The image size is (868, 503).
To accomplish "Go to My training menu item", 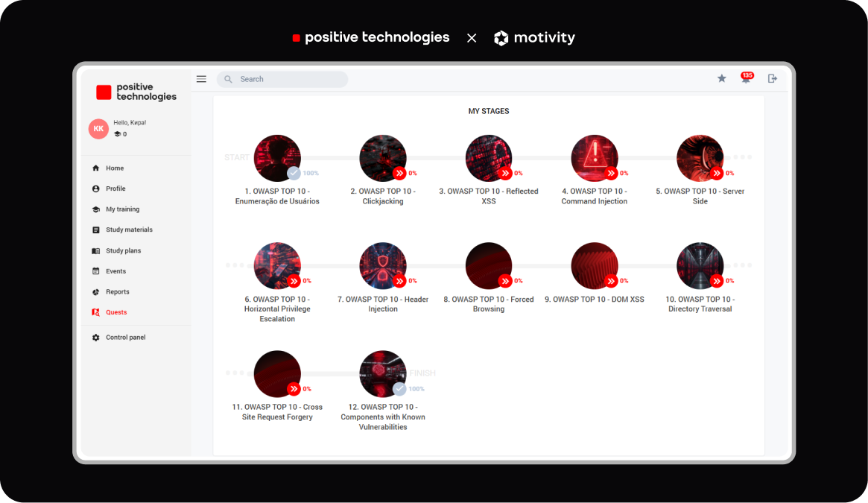I will point(122,209).
